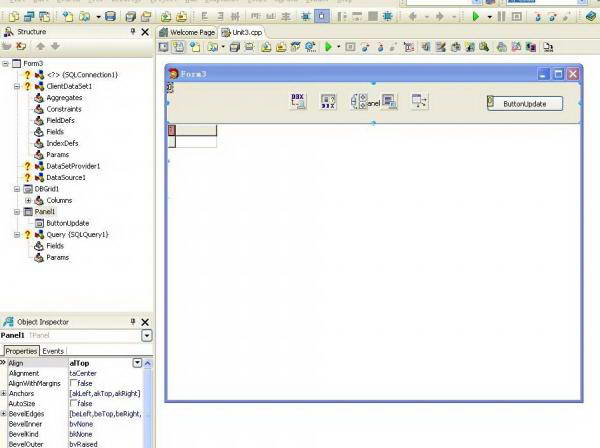Toggle the AutoSize false checkbox
The width and height of the screenshot is (600, 448).
[73, 403]
